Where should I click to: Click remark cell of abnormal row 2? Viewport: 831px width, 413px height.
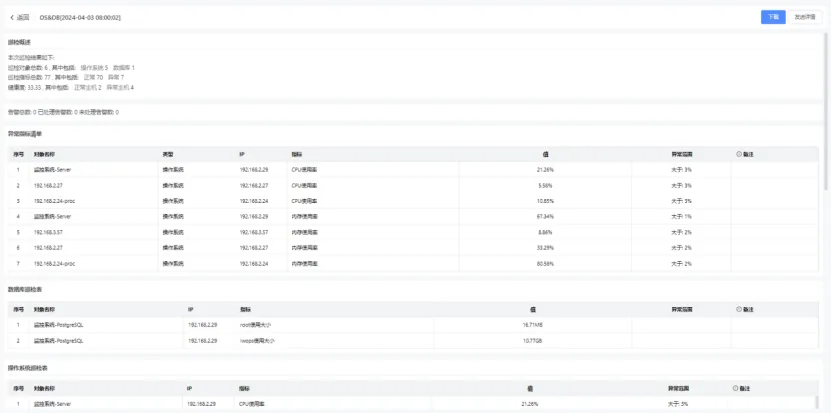775,185
